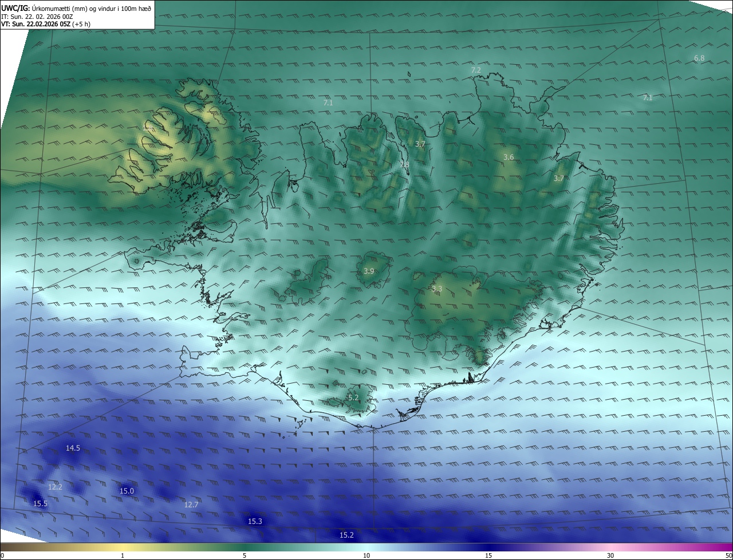Click the 3.6 value label on the map
The width and height of the screenshot is (733, 560).
[x=509, y=157]
